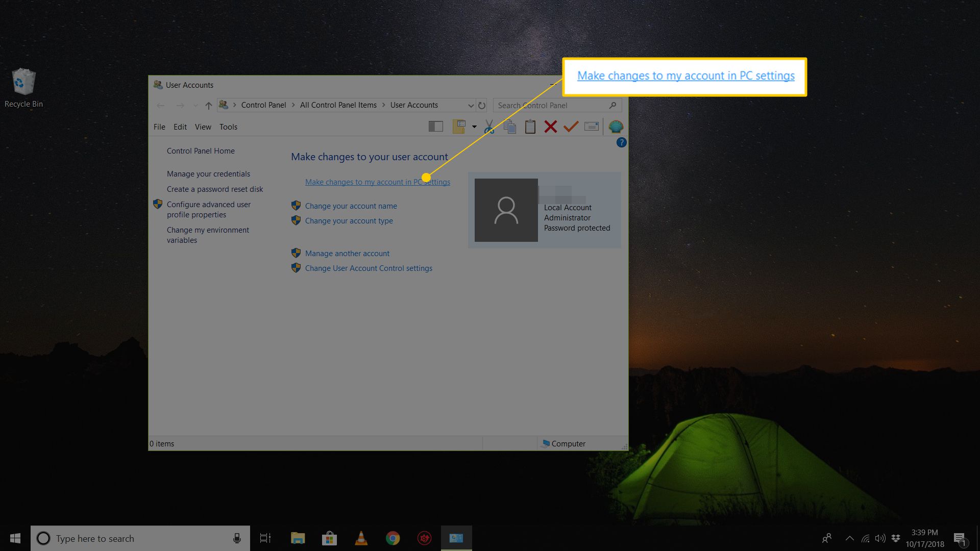980x551 pixels.
Task: Open the View menu in Control Panel
Action: [202, 127]
